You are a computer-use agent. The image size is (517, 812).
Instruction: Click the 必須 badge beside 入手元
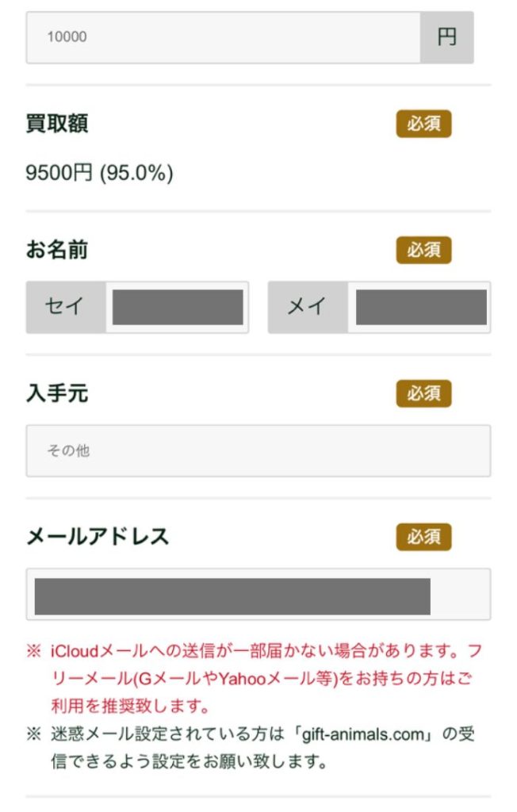[423, 393]
